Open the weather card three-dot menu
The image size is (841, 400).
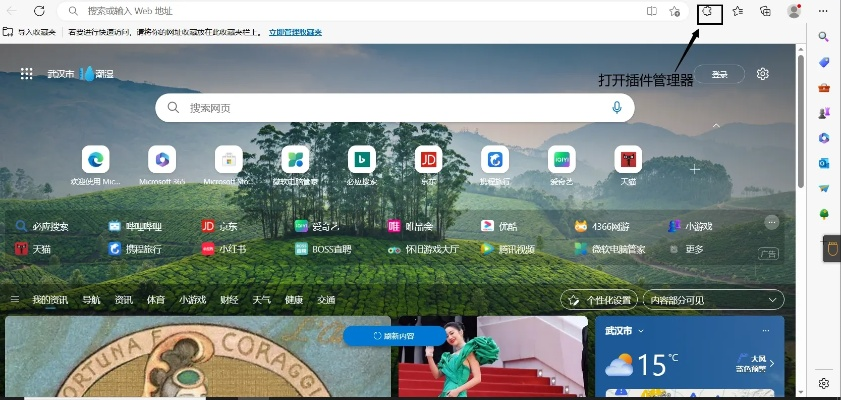tap(765, 330)
